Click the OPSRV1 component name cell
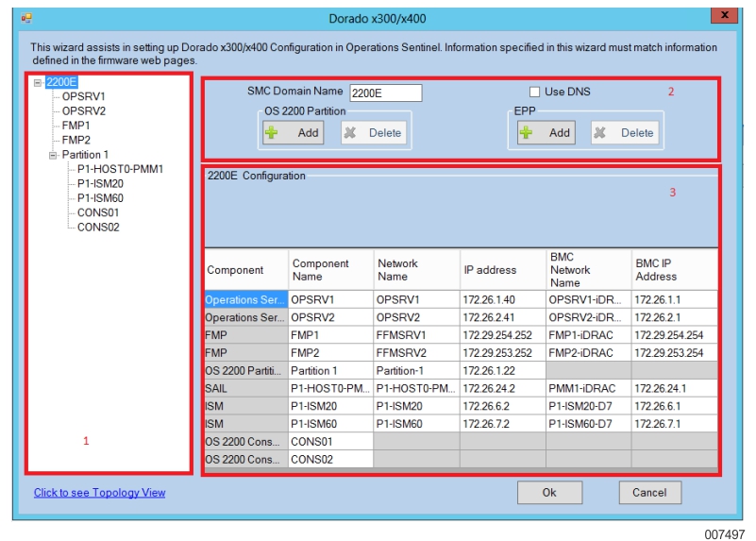This screenshot has width=756, height=541. tap(331, 299)
